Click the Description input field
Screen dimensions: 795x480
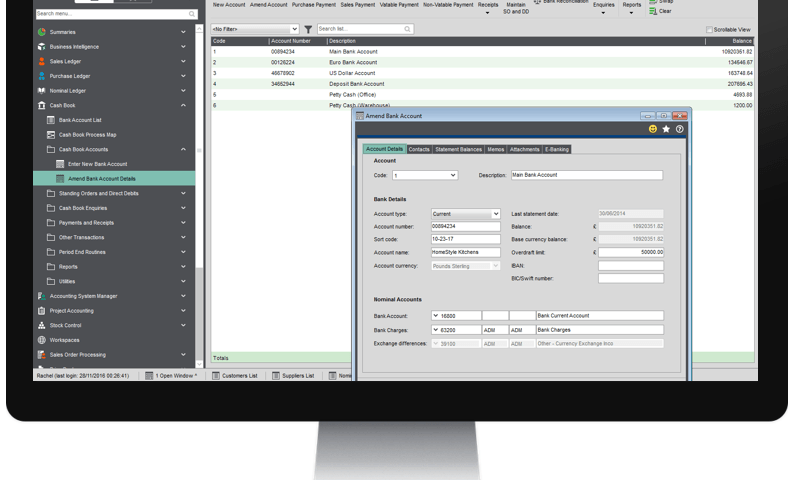587,175
